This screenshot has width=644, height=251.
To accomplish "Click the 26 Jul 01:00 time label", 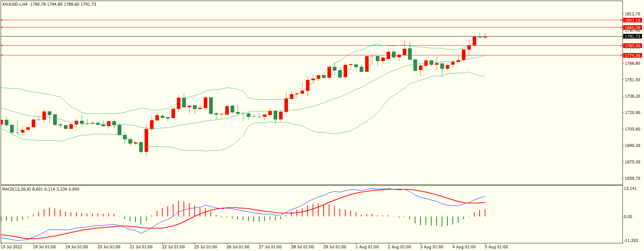I will [x=238, y=247].
